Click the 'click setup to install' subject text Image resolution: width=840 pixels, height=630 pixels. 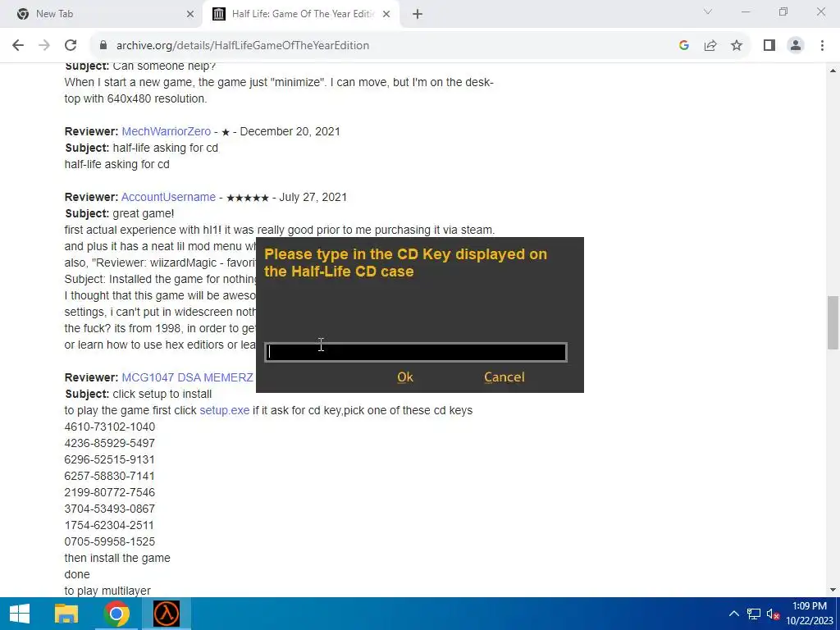[162, 394]
